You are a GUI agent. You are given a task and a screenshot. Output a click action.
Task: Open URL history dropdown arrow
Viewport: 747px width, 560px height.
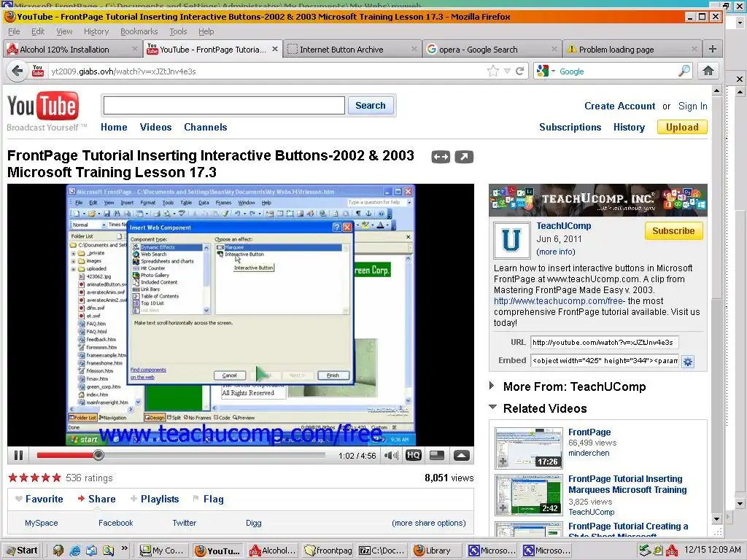pos(508,71)
